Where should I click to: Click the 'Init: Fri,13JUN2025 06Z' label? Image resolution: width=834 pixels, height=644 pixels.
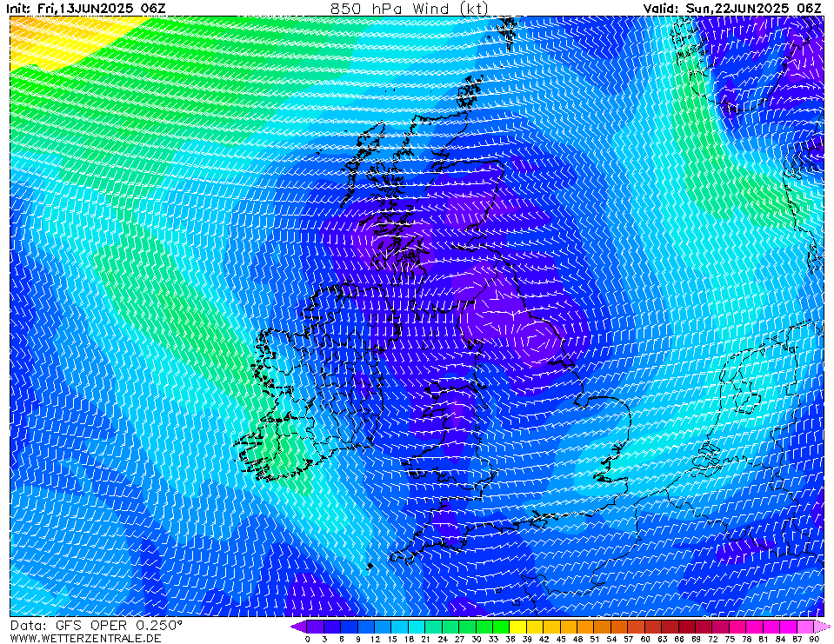85,8
